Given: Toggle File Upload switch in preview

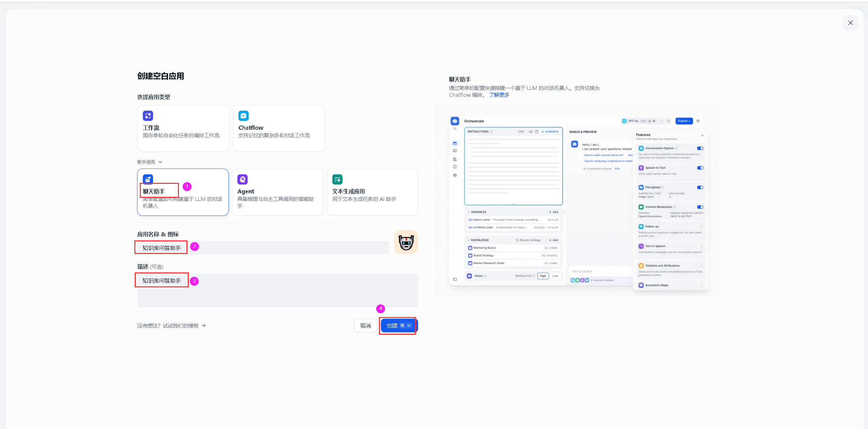Looking at the screenshot, I should coord(700,188).
